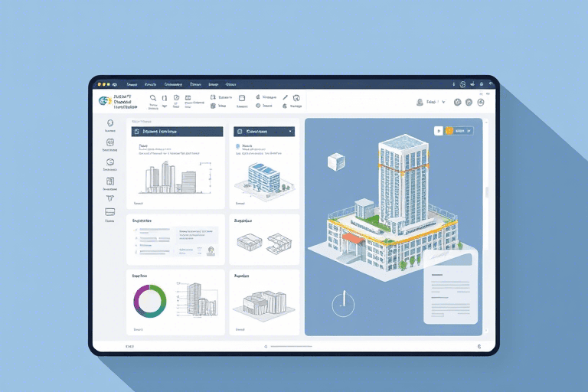This screenshot has width=588, height=392.
Task: Select the pencil edit tool in the toolbar
Action: 285,98
